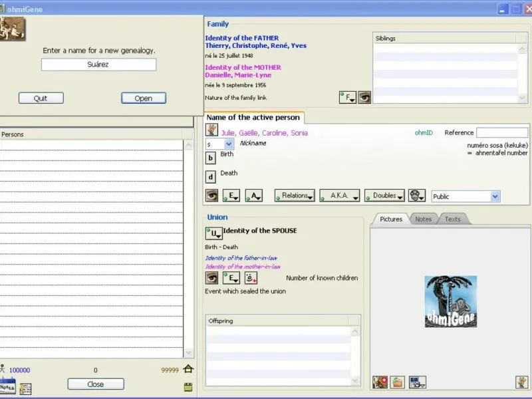Screen dimensions: 532x399
Task: Click the Quit button
Action: tap(41, 98)
